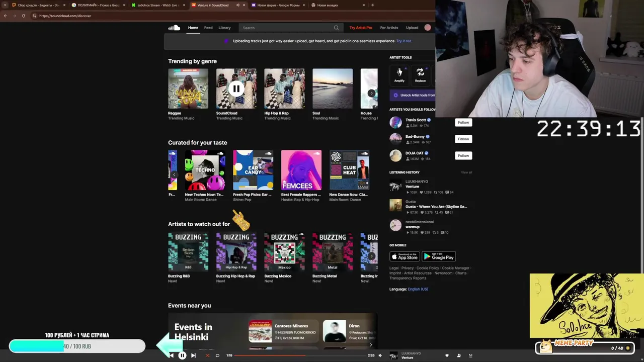This screenshot has height=362, width=644.
Task: Open the For Artists link
Action: pos(389,28)
